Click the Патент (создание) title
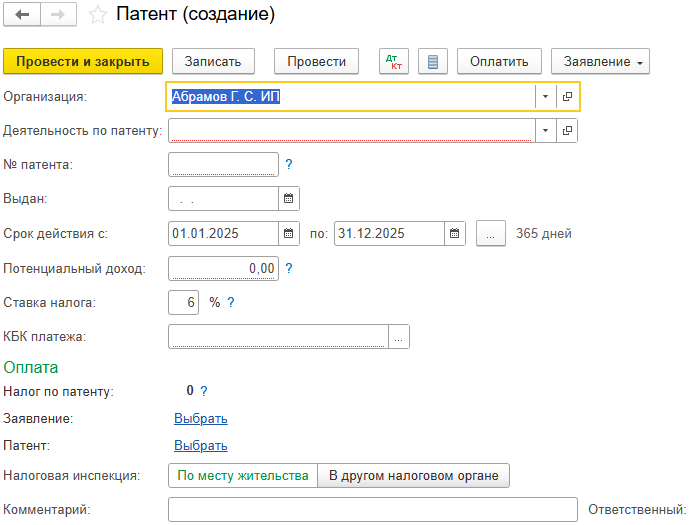 195,14
